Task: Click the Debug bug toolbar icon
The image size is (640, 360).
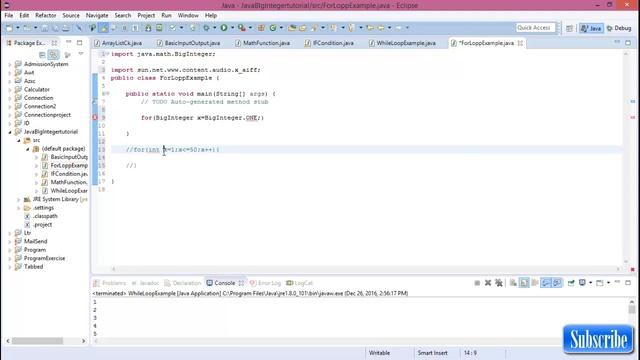Action: pyautogui.click(x=206, y=28)
